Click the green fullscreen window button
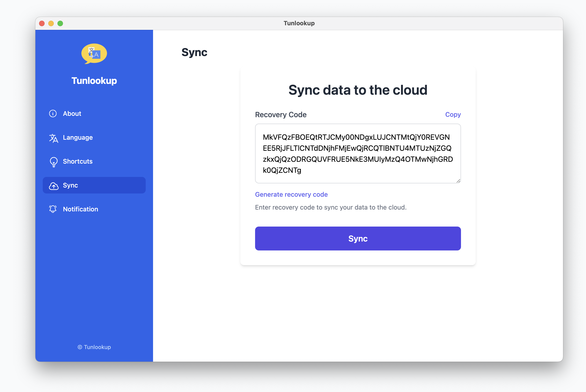 (x=60, y=23)
